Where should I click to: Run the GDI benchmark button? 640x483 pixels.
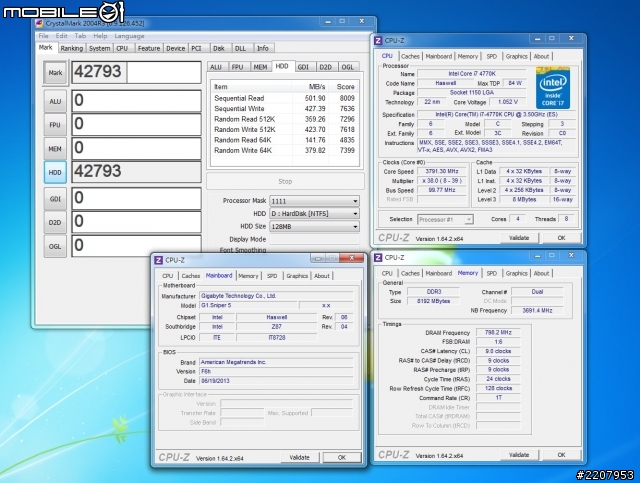pyautogui.click(x=55, y=199)
